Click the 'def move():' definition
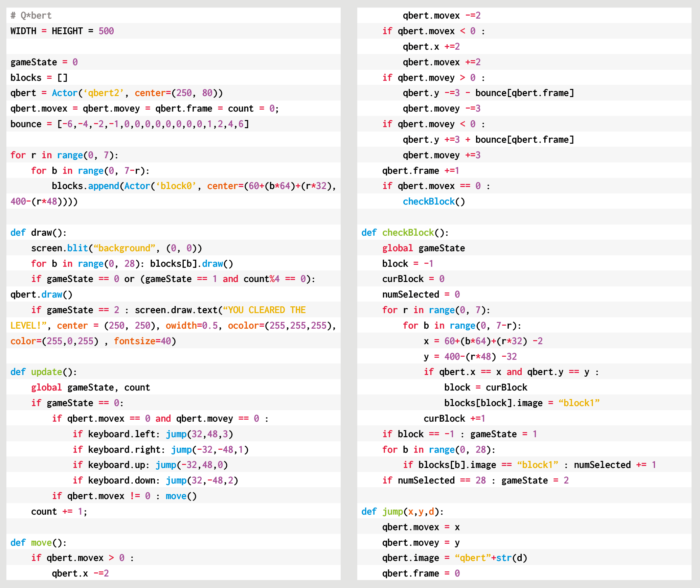The height and width of the screenshot is (588, 700). [x=38, y=543]
